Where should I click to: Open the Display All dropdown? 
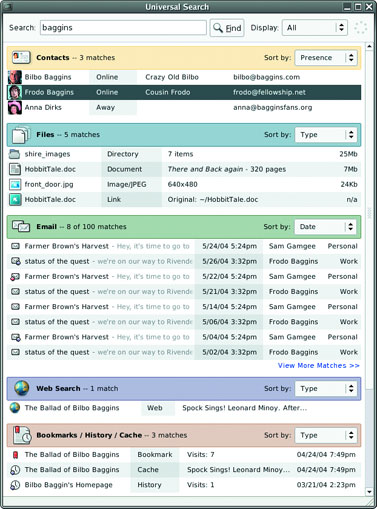315,28
